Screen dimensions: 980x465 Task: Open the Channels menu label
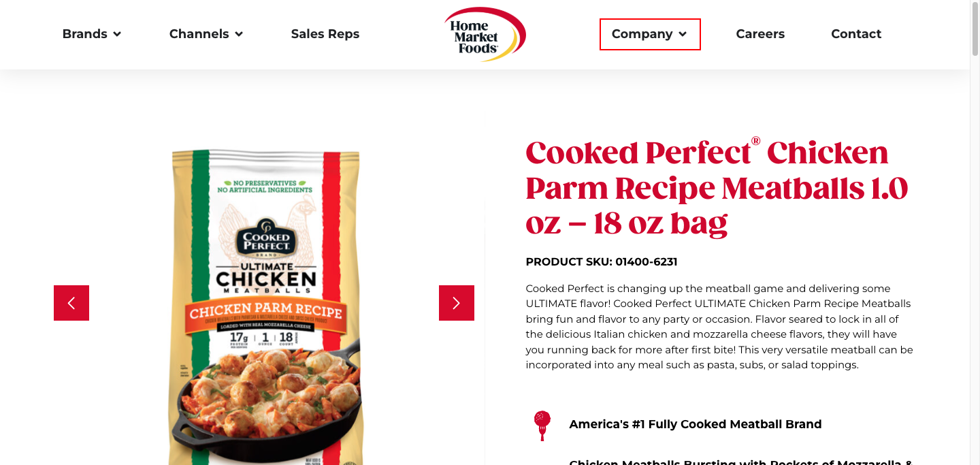click(x=199, y=34)
